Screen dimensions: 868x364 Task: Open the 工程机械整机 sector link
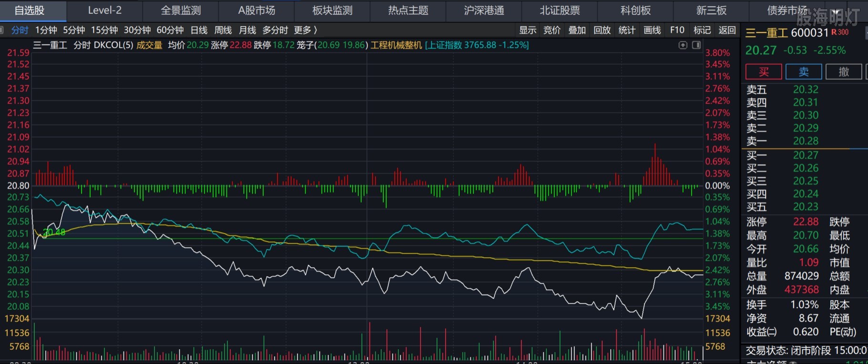(396, 45)
